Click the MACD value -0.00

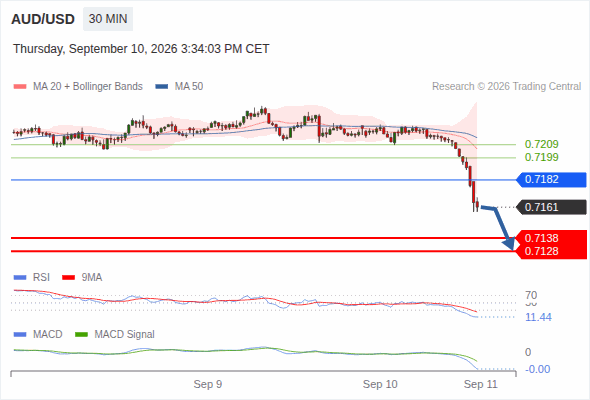tap(538, 369)
